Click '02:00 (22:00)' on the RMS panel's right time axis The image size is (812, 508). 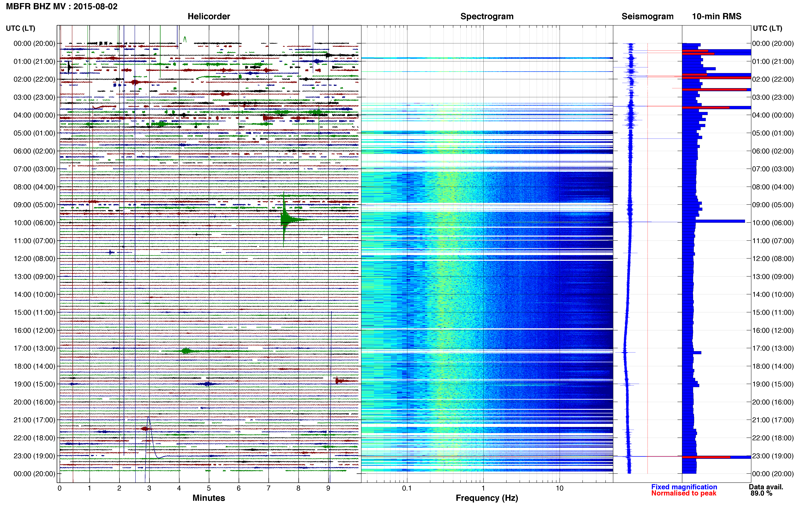tap(773, 79)
